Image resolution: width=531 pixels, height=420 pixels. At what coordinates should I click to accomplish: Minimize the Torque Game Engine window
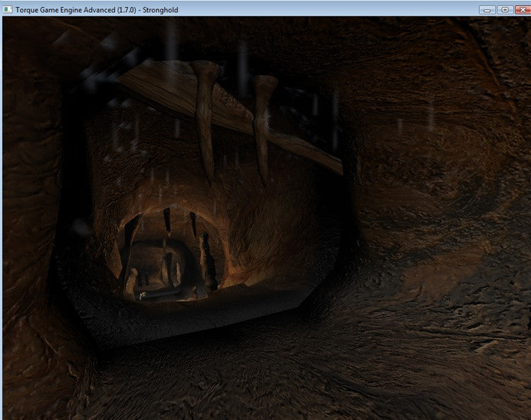[487, 10]
